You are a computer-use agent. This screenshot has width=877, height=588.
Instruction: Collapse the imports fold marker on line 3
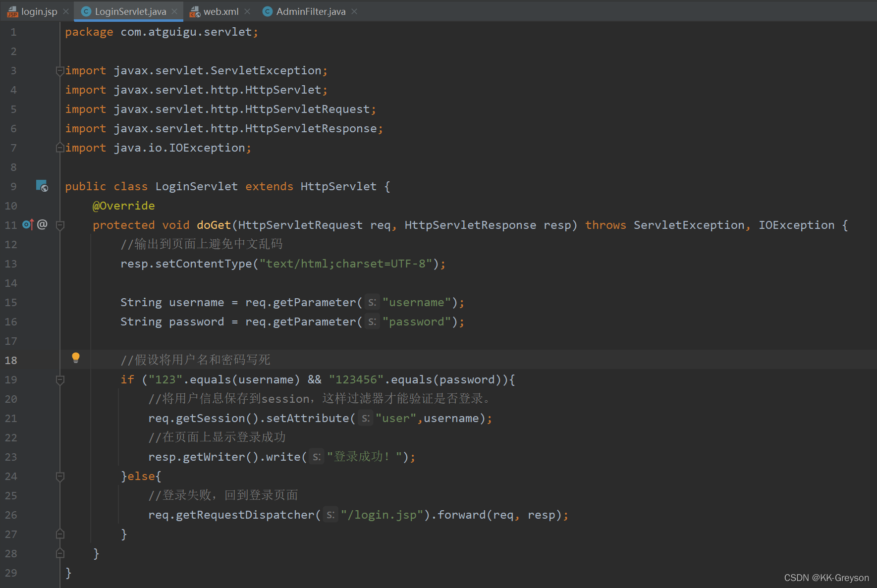60,71
